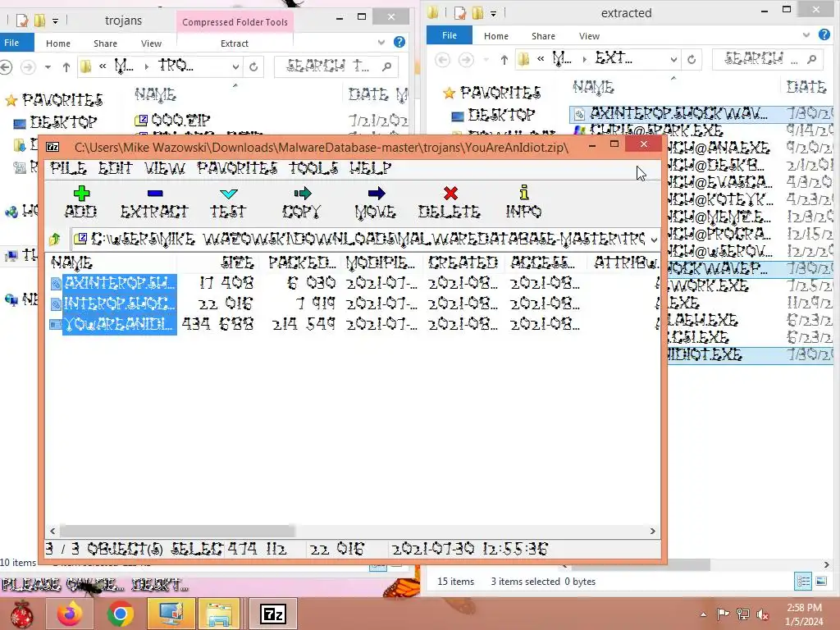
Task: Open View tab in extracted window
Action: [589, 36]
